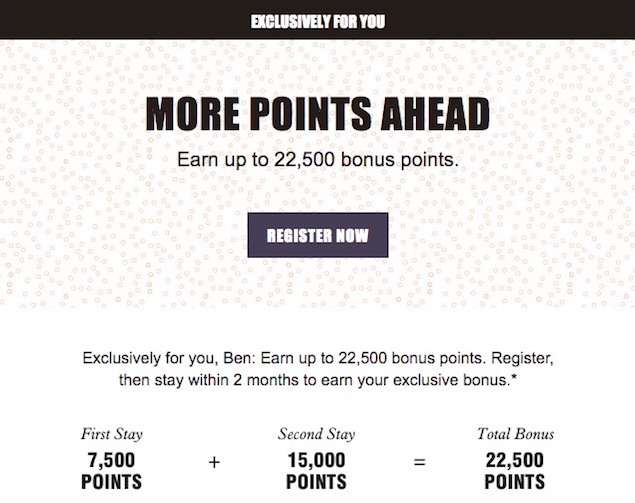This screenshot has height=503, width=635.
Task: Click the word POINTS under 22,500
Action: click(515, 482)
